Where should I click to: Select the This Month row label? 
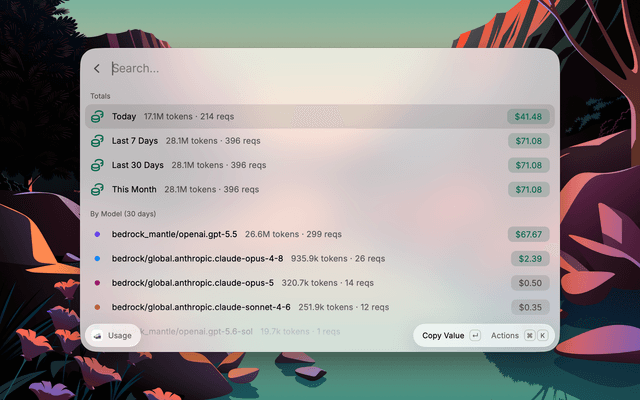point(134,189)
